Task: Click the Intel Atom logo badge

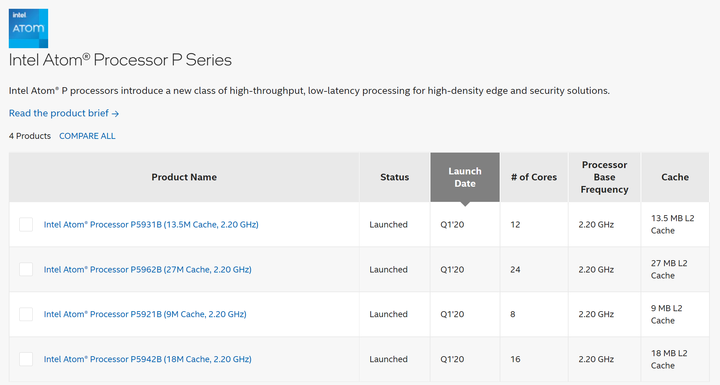Action: 28,28
